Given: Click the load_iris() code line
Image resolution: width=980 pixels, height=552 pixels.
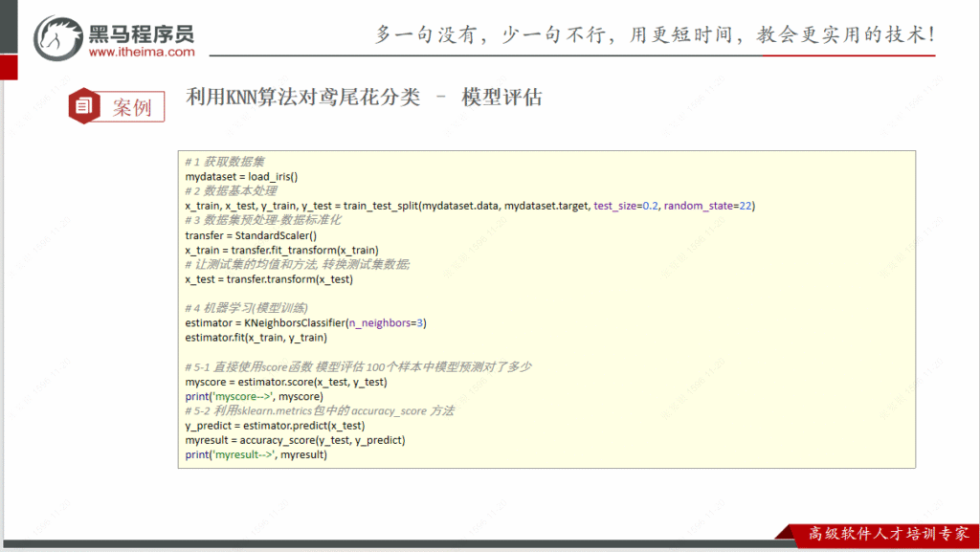Looking at the screenshot, I should (241, 176).
